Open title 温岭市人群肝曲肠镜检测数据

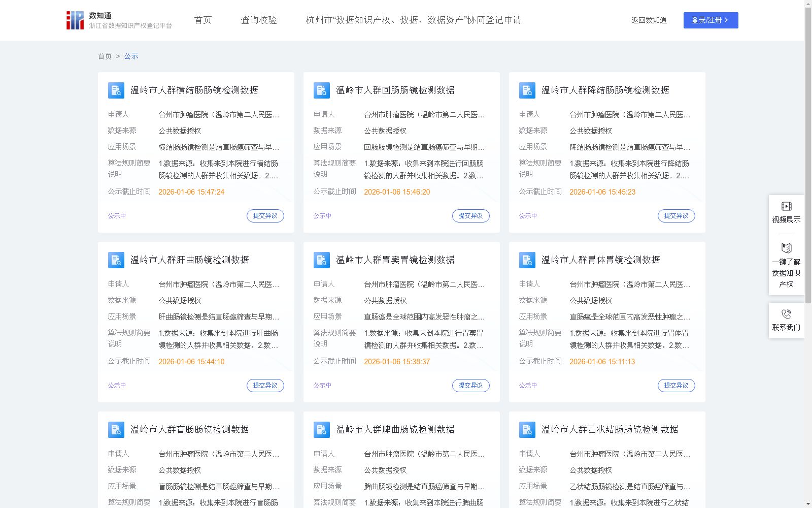tap(190, 260)
